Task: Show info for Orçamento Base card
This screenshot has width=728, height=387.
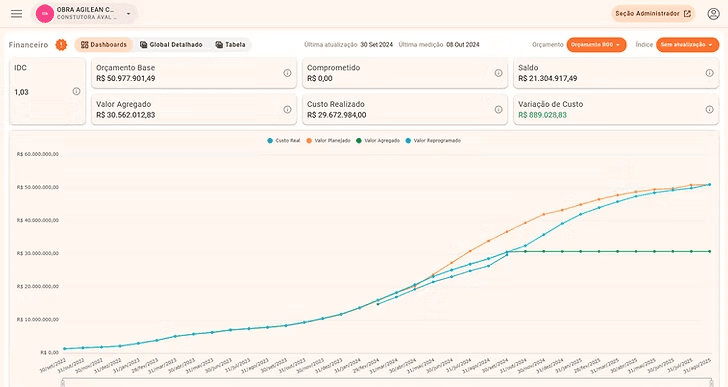Action: tap(287, 73)
